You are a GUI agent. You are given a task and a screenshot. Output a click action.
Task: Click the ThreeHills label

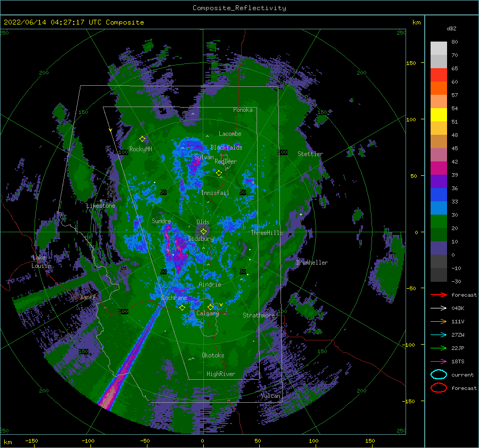tap(267, 233)
